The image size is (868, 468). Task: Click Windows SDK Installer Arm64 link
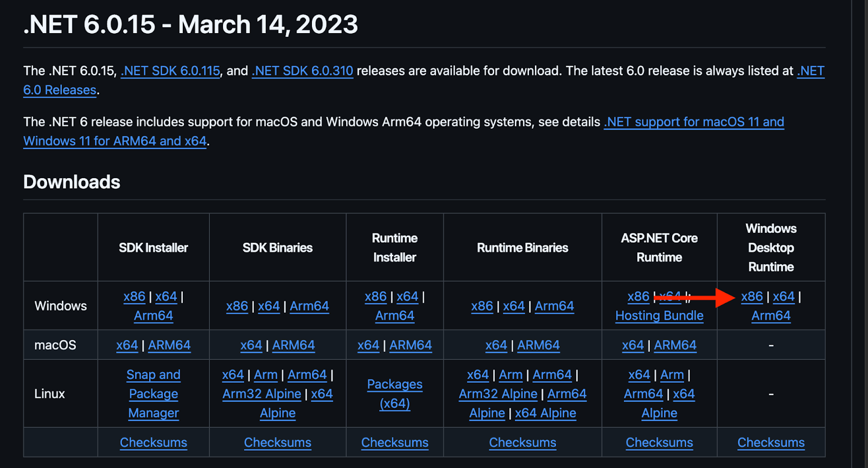(154, 315)
